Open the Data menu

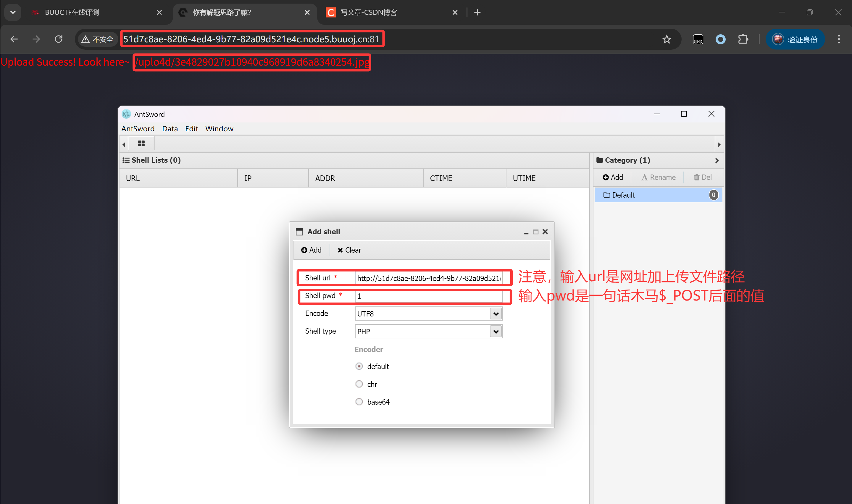170,129
